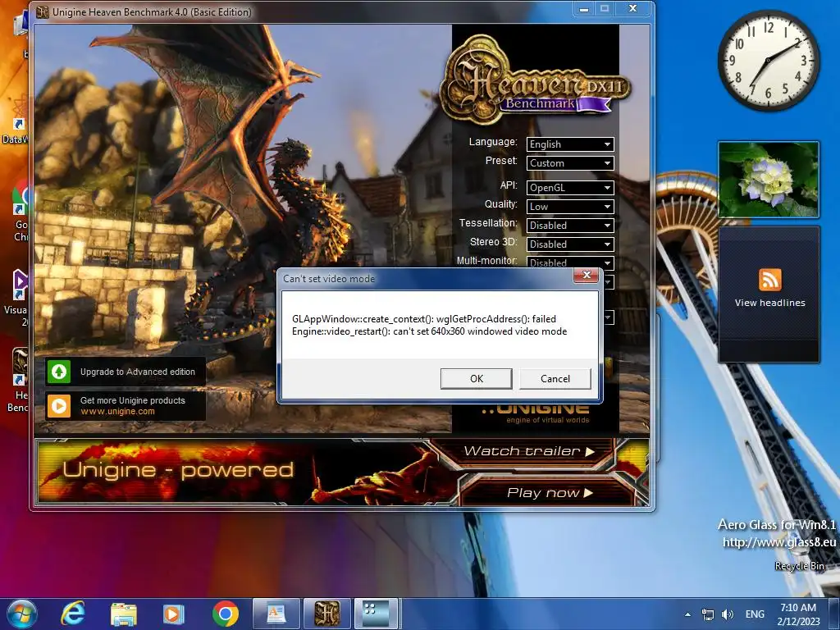
Task: Click the network tray icon
Action: pyautogui.click(x=708, y=614)
